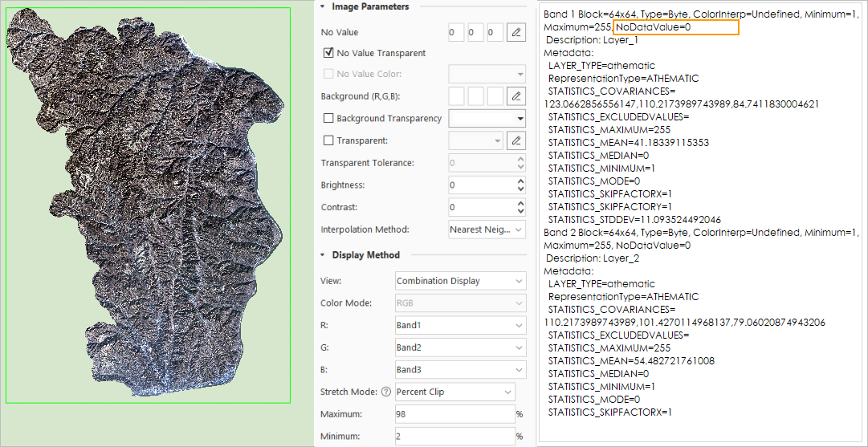This screenshot has height=447, width=868.
Task: Click the Maximum percent input field
Action: [x=454, y=414]
